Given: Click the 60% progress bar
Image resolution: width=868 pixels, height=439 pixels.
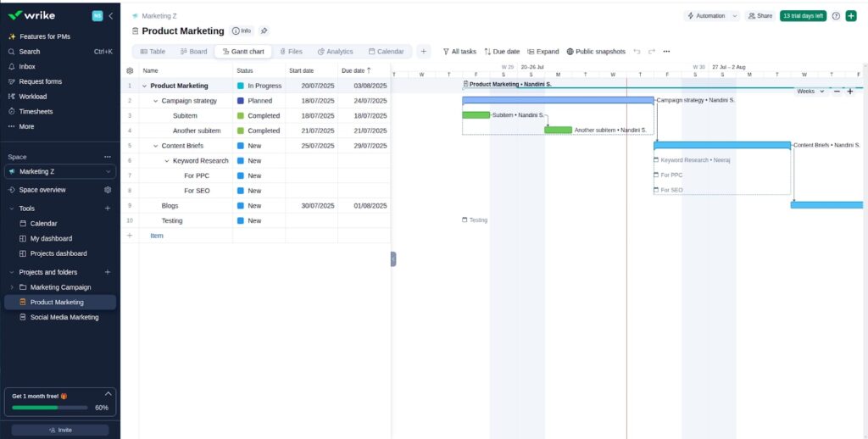Looking at the screenshot, I should pos(50,408).
